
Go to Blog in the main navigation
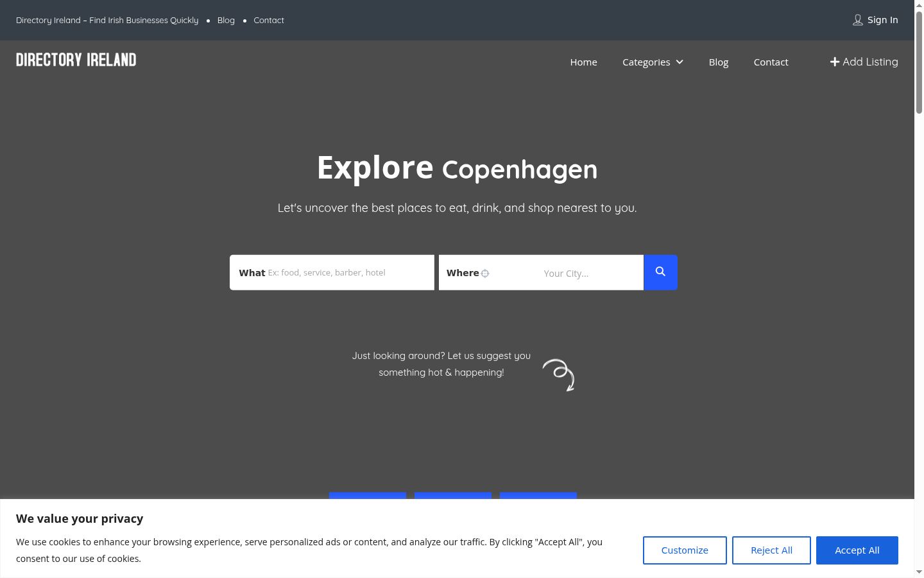[719, 62]
